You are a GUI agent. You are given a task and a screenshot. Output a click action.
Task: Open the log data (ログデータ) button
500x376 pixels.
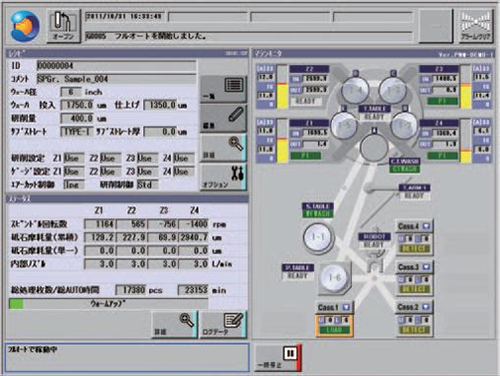pyautogui.click(x=223, y=325)
